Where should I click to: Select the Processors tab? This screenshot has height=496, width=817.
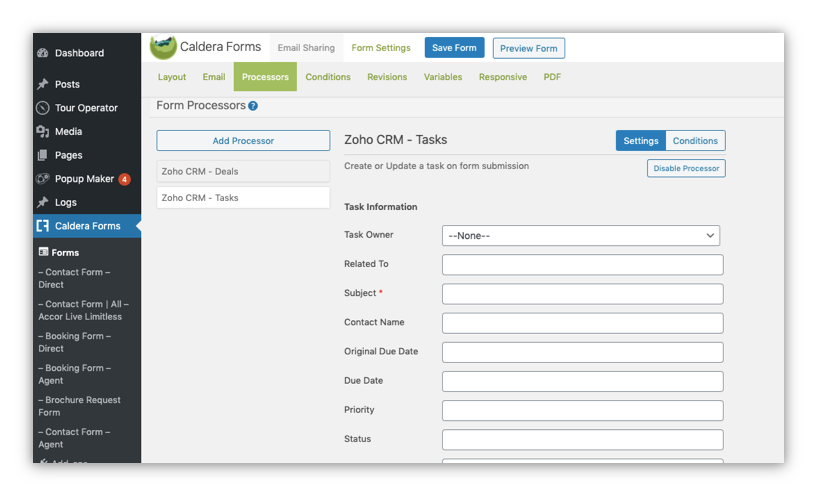click(265, 77)
